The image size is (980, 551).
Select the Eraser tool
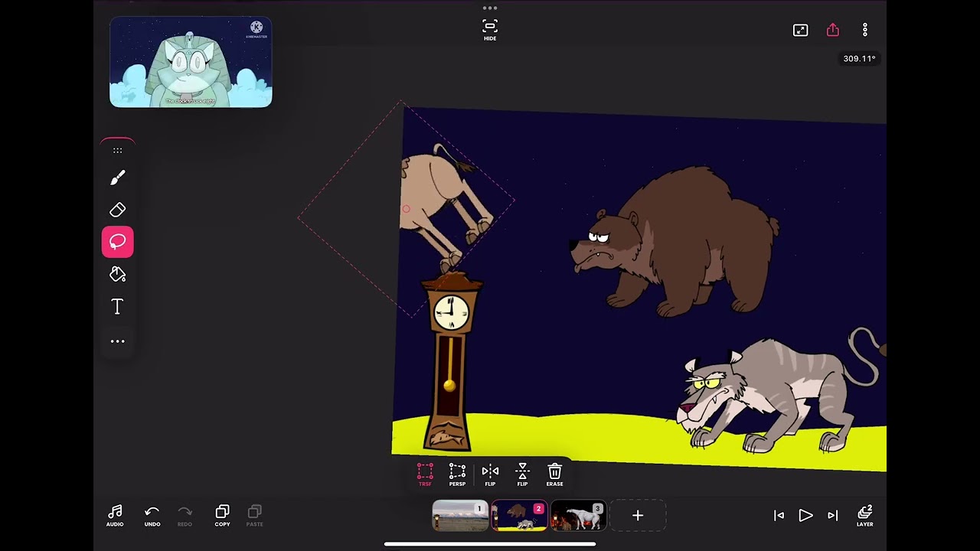pos(117,210)
